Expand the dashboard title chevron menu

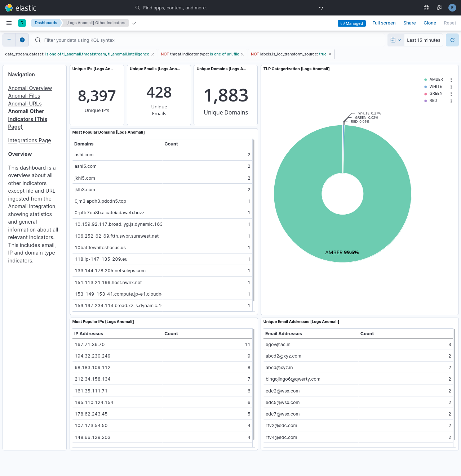coord(134,23)
